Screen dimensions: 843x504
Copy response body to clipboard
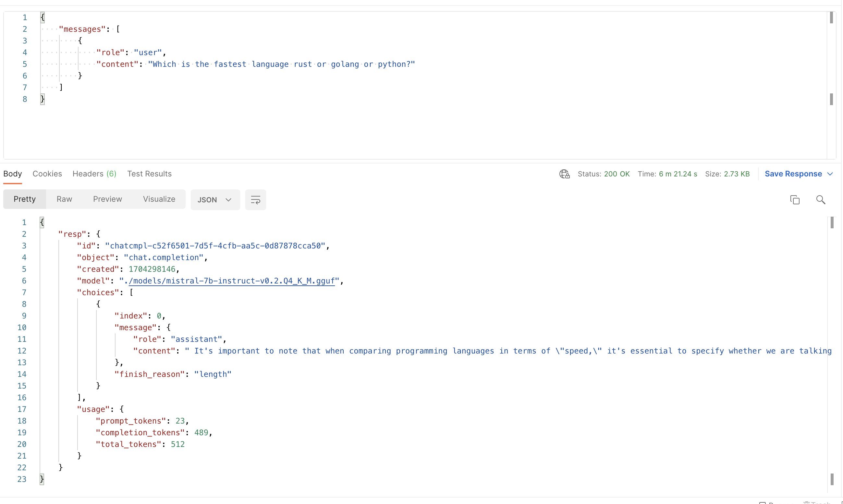[794, 200]
